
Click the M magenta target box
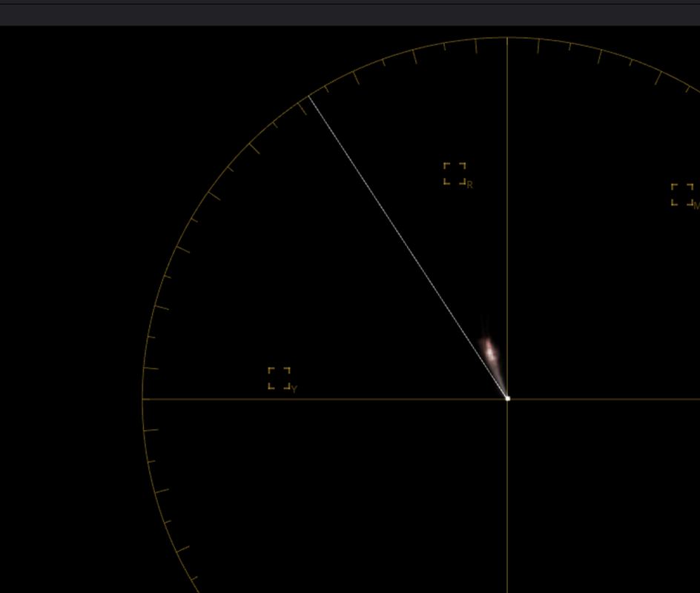[x=683, y=194]
